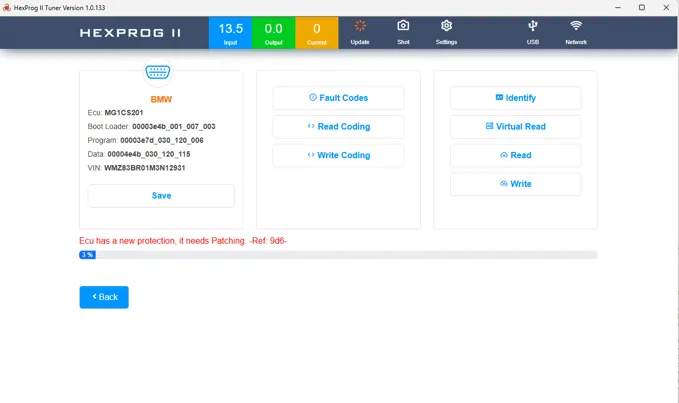Click the HEXPROG II logo
679x403 pixels.
[x=130, y=33]
